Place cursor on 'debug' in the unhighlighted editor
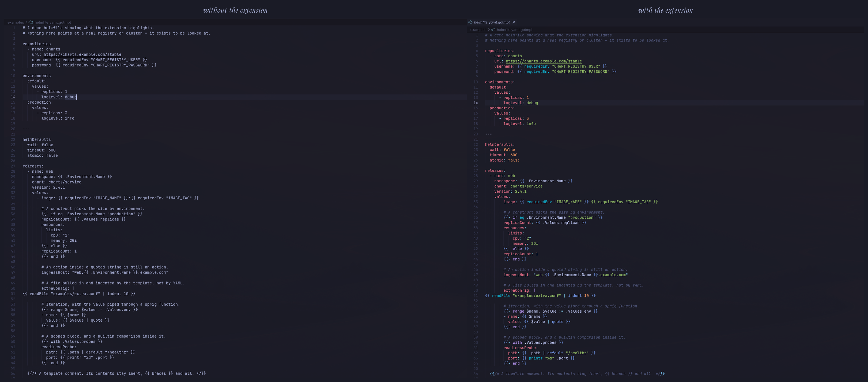The height and width of the screenshot is (382, 868). click(71, 97)
